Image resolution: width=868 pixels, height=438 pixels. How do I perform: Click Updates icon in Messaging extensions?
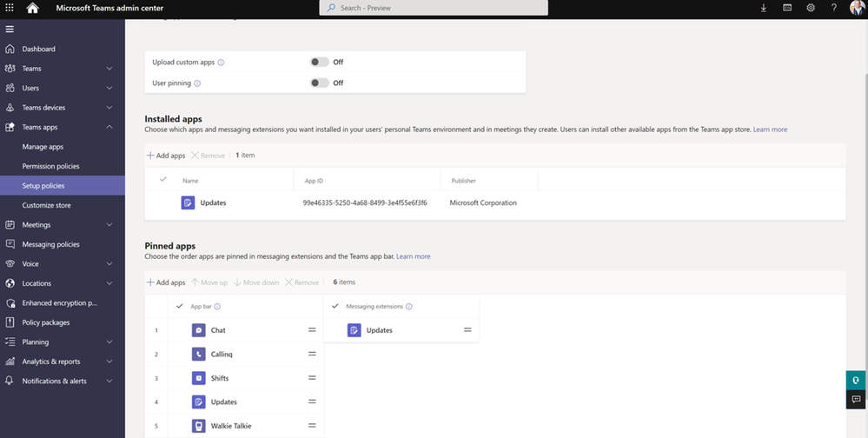tap(354, 330)
